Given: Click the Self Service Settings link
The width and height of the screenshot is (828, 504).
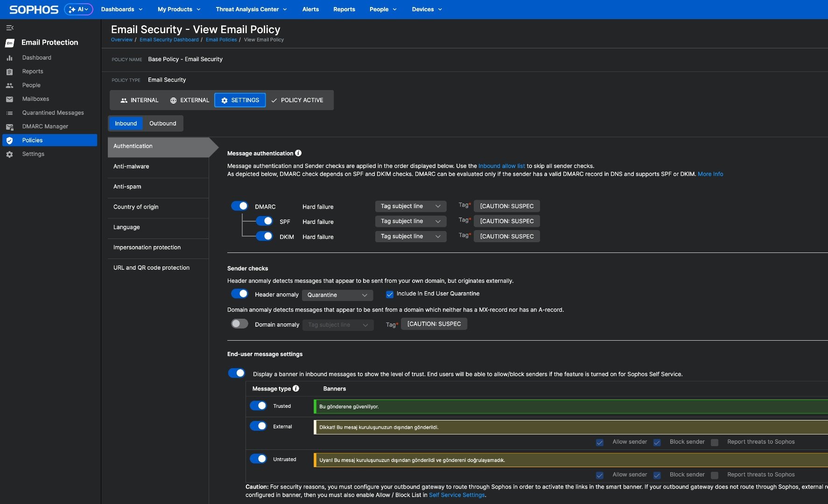Looking at the screenshot, I should 456,495.
